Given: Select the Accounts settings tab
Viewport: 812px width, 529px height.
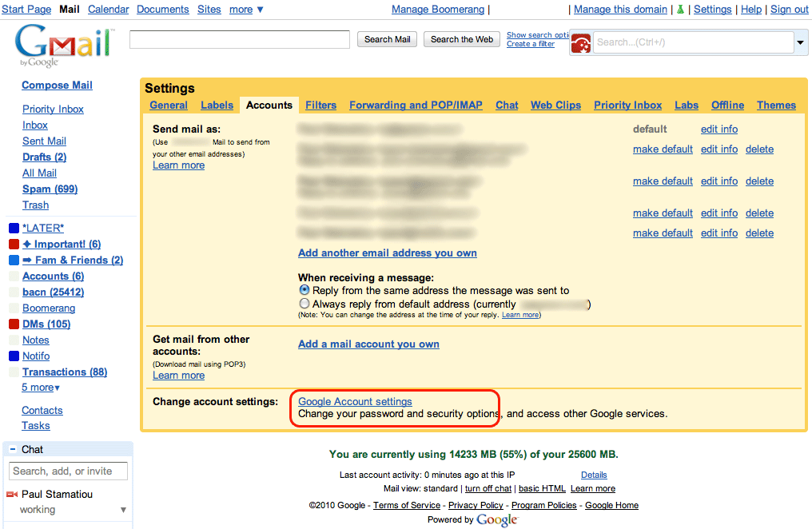Looking at the screenshot, I should [x=269, y=105].
